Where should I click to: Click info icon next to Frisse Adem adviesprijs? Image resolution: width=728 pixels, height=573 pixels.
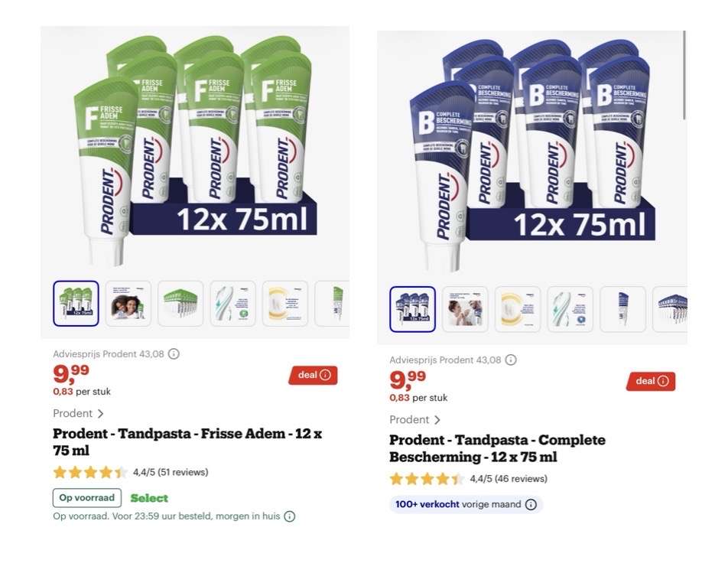click(x=174, y=354)
